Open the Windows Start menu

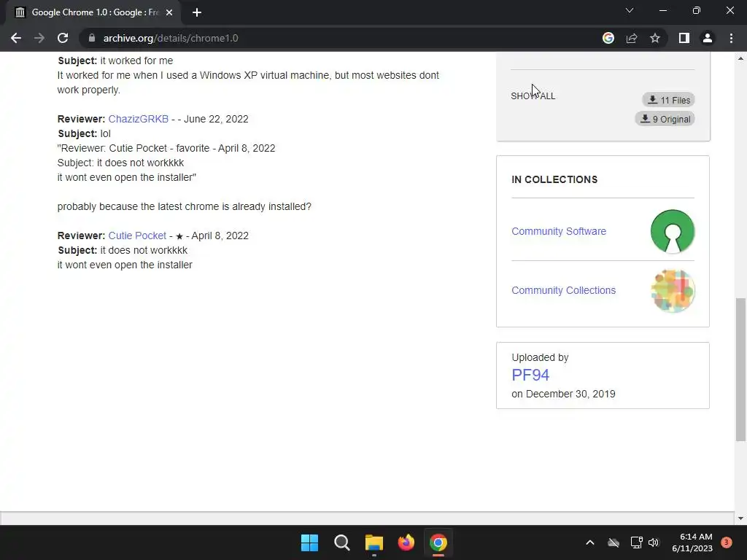(309, 542)
